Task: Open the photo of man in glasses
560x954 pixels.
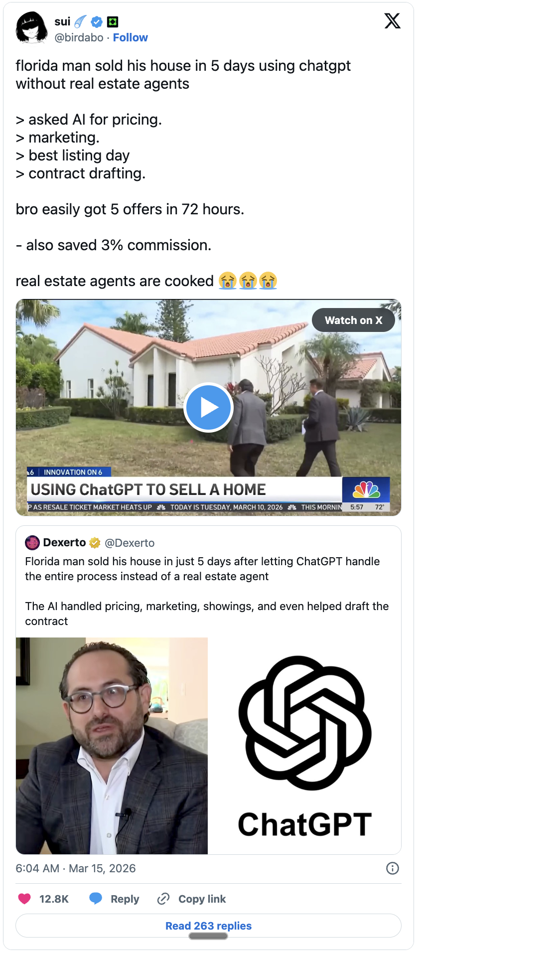Action: tap(112, 746)
